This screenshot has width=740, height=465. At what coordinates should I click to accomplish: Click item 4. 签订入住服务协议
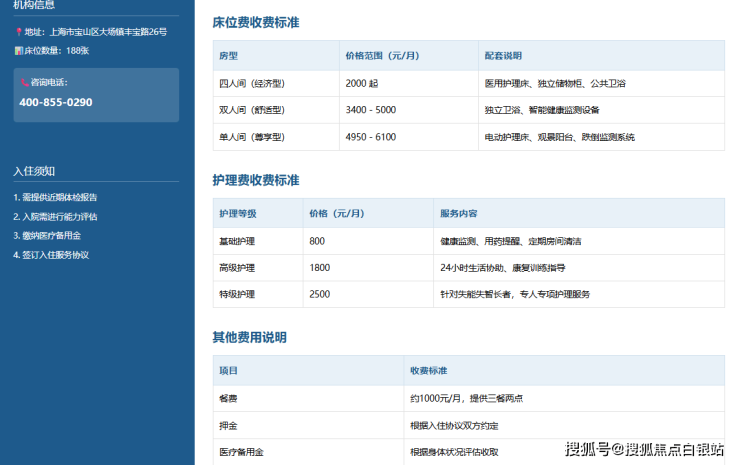tap(51, 255)
